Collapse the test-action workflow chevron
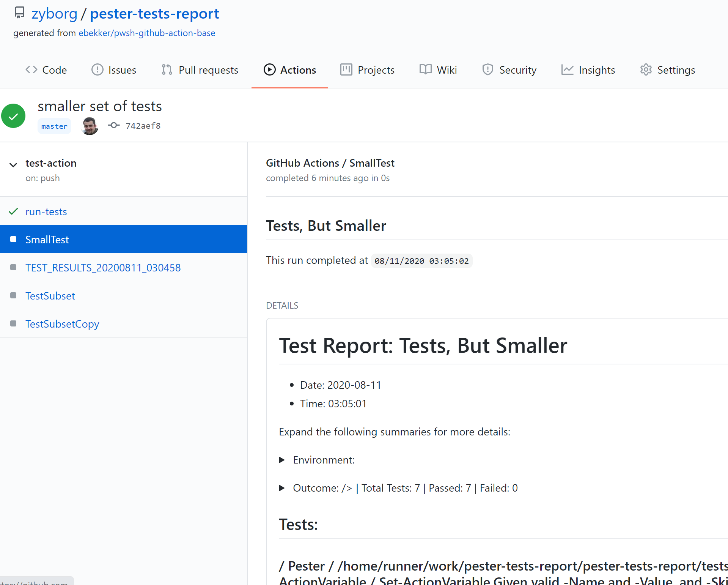This screenshot has height=585, width=728. [13, 165]
